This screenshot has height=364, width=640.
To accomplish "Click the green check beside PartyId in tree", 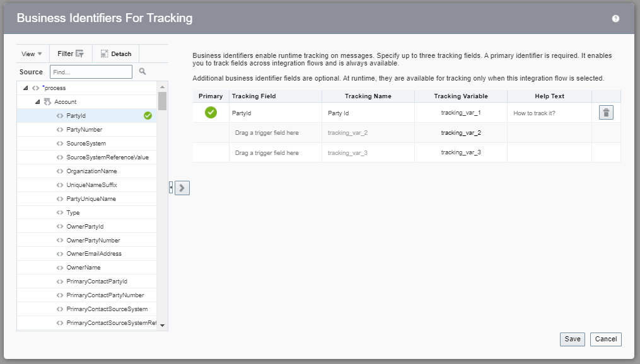I will point(148,116).
